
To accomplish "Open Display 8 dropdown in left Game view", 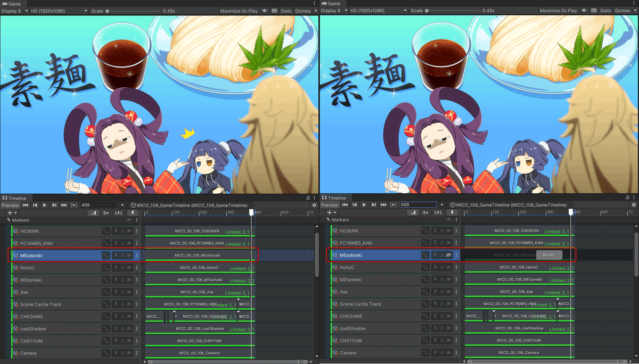I will (x=15, y=11).
